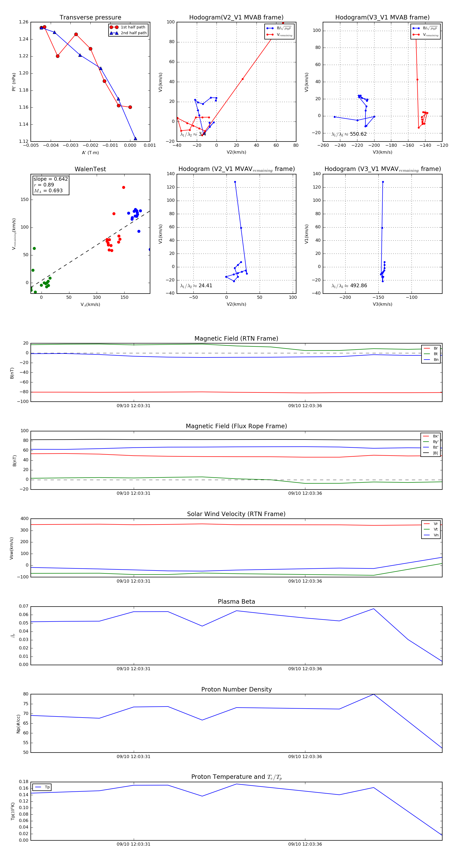
Task: Click "09/10 12:03:31" tick under Proton Number Density
Action: [x=134, y=756]
